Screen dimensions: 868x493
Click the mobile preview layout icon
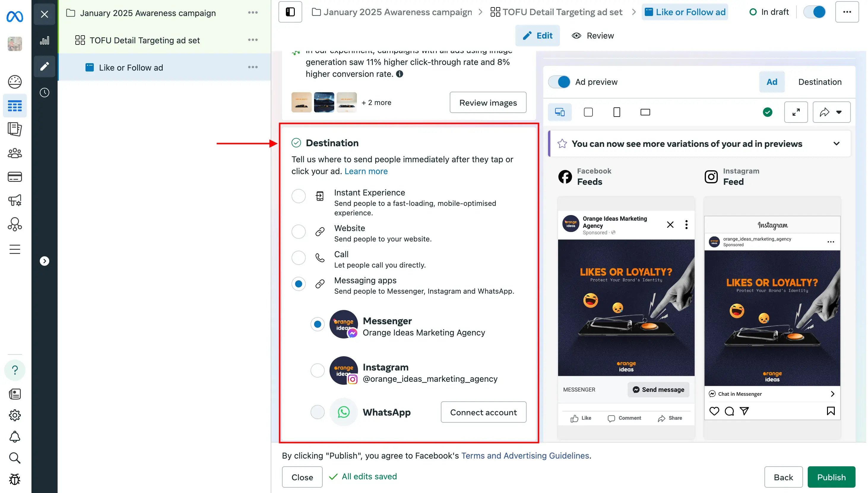617,112
